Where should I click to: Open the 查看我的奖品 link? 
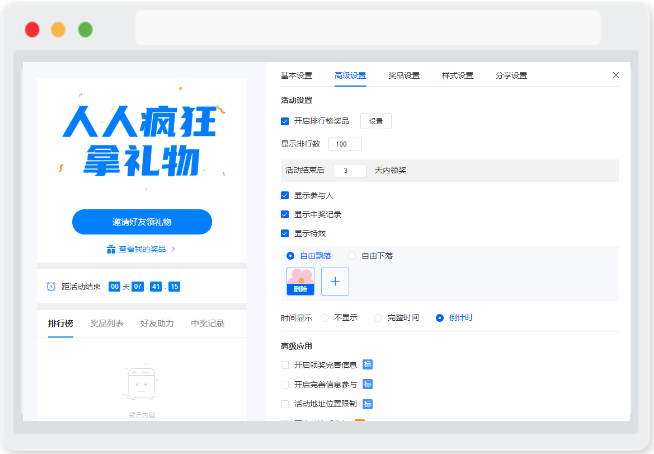click(142, 249)
